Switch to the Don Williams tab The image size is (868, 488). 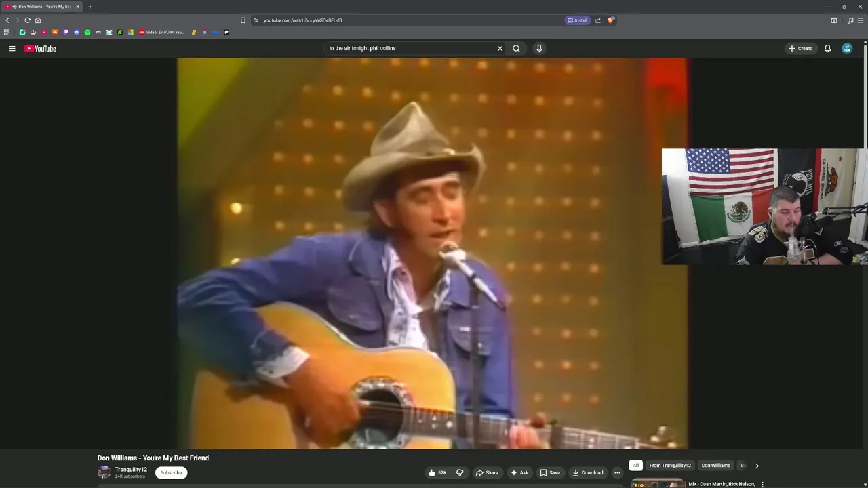[x=41, y=7]
